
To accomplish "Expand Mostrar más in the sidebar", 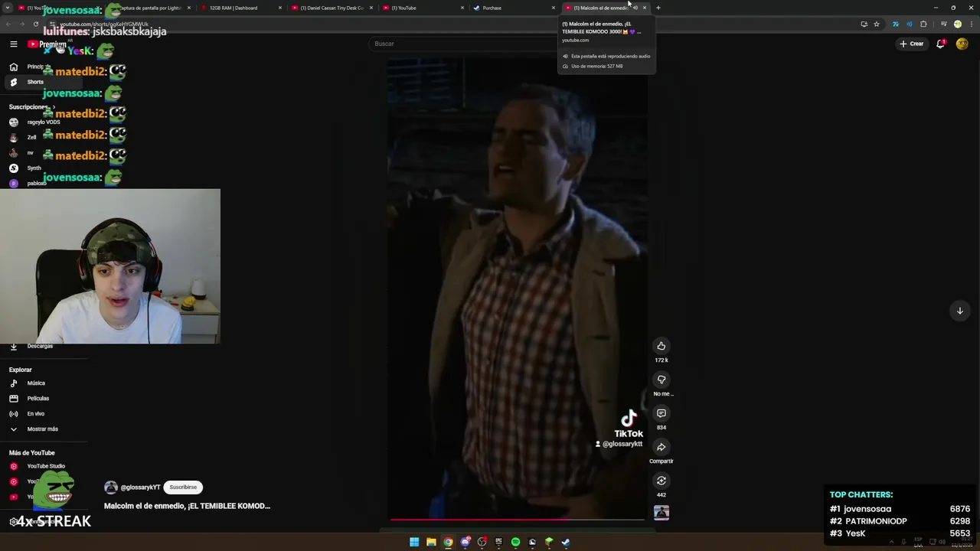I will click(x=42, y=429).
